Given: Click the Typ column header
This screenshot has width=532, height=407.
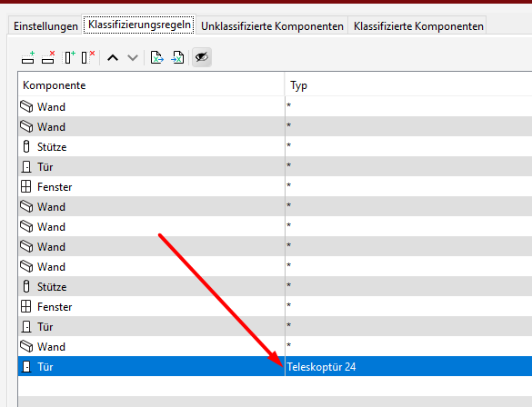Looking at the screenshot, I should coord(408,85).
